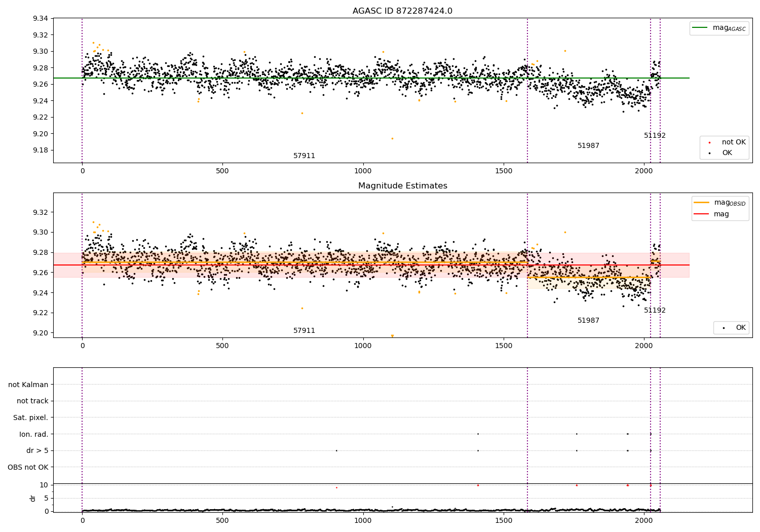
Task: Click the black 'OK' legend marker in top plot
Action: coord(709,153)
